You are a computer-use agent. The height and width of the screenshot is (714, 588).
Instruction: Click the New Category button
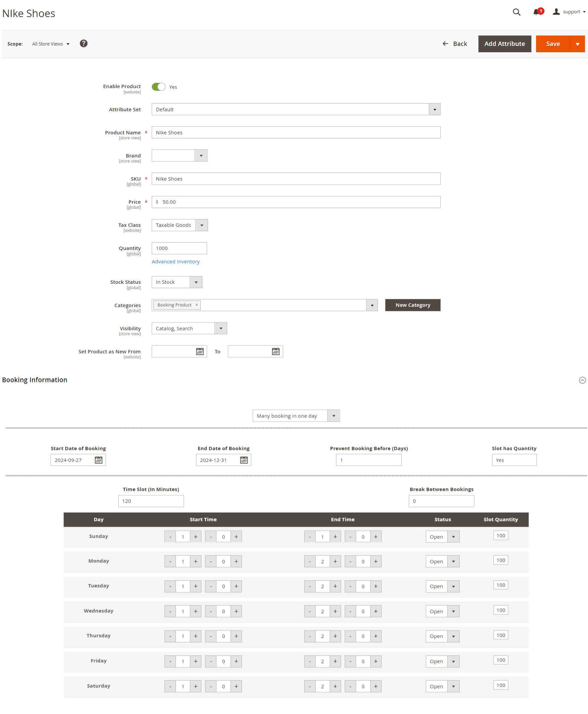pos(412,305)
